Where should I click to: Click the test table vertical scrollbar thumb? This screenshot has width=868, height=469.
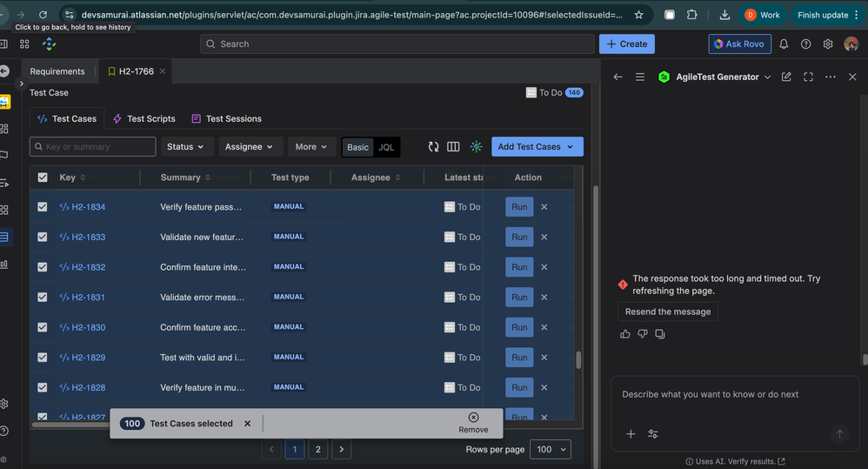[x=578, y=360]
